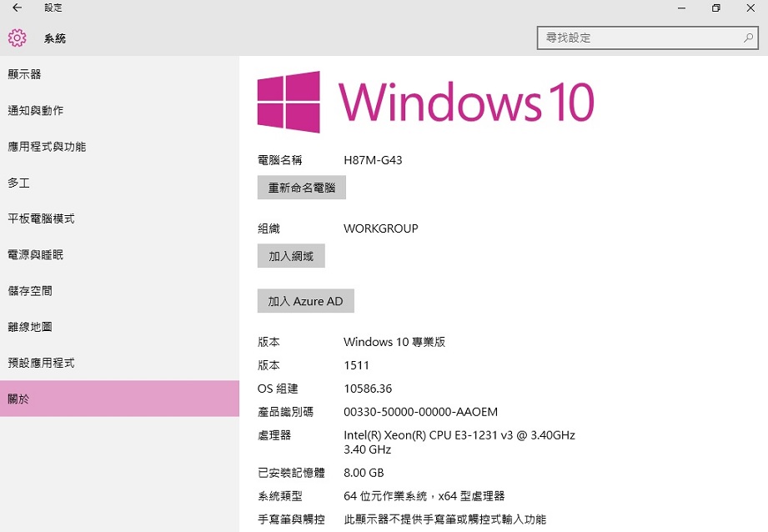The height and width of the screenshot is (532, 768).
Task: Click the 系統類型 label
Action: pos(279,496)
